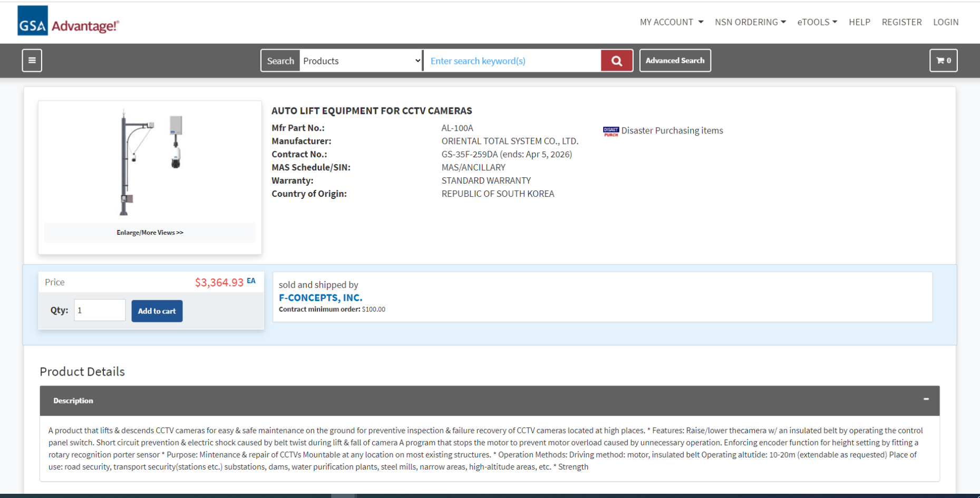
Task: Open the GSA Advantage home logo
Action: (69, 21)
